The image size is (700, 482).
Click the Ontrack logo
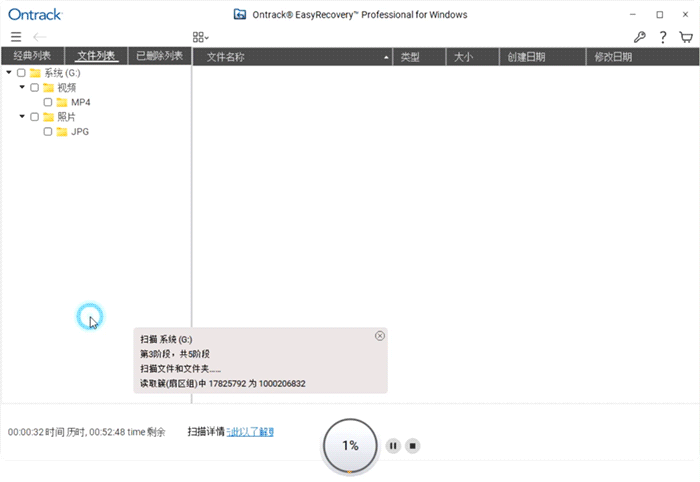coord(35,14)
